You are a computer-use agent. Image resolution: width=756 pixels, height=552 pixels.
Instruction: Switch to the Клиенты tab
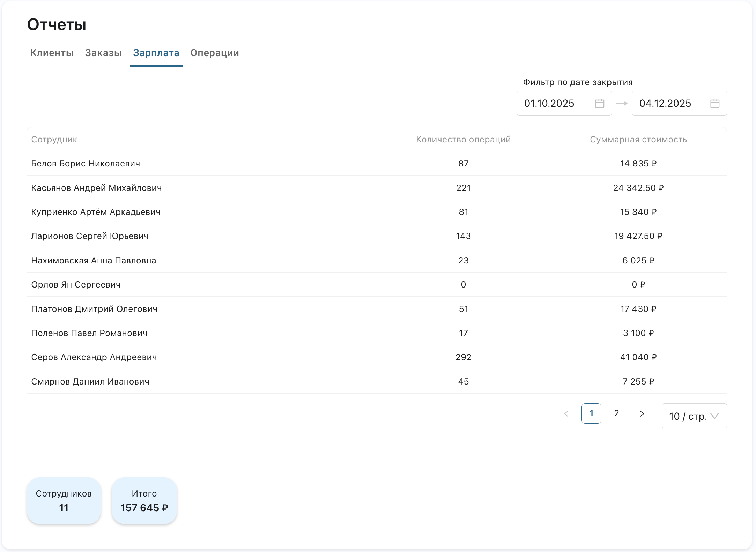[52, 53]
